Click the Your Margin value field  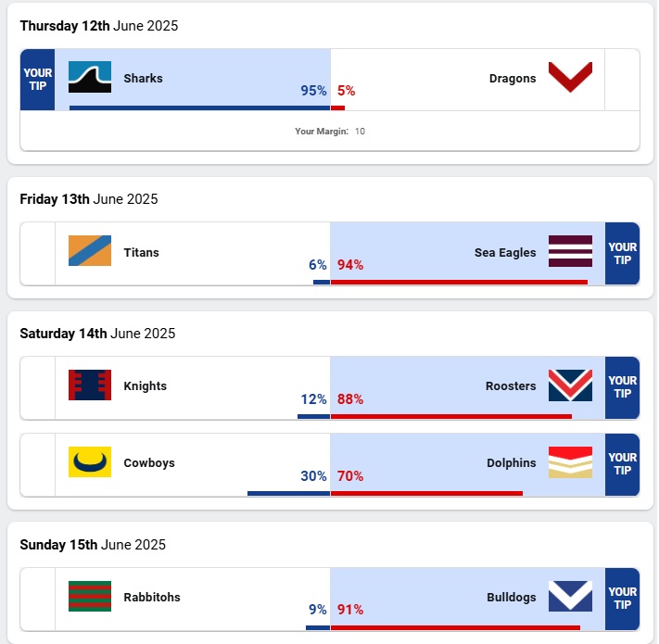click(360, 132)
